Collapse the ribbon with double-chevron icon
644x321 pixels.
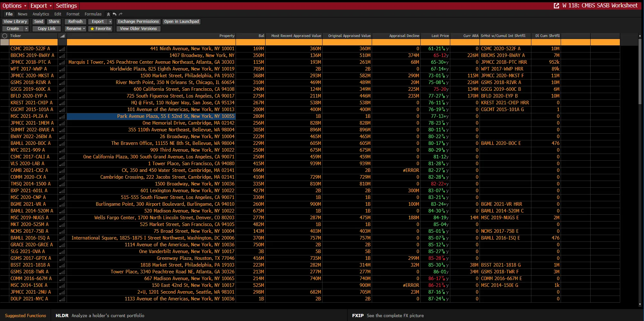coord(108,14)
